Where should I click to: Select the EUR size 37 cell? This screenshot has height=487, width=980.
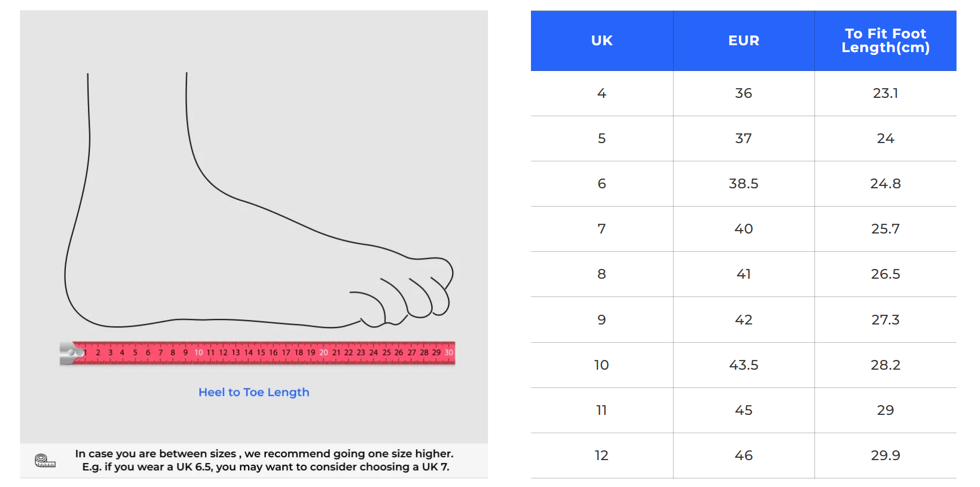743,138
